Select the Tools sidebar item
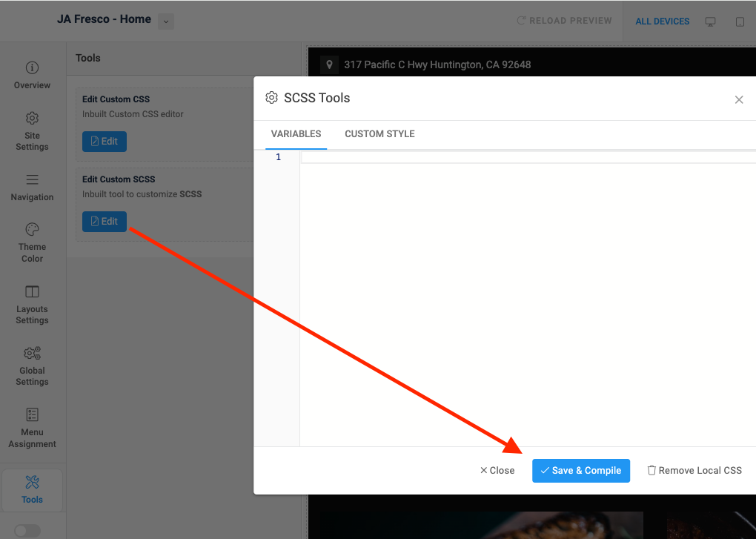 [32, 490]
